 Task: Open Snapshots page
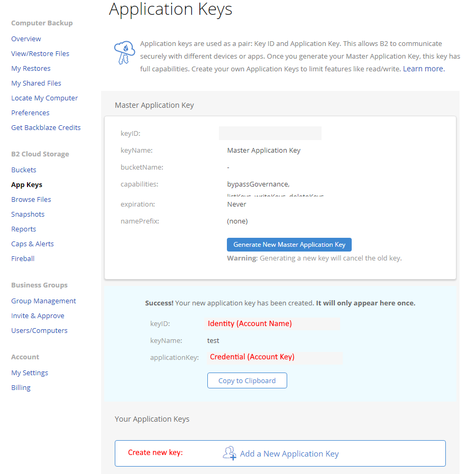tap(28, 215)
